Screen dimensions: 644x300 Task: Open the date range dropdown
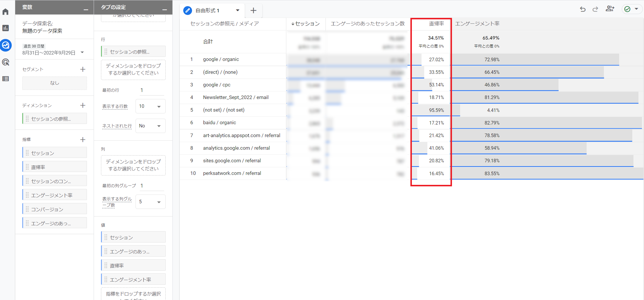coord(82,52)
